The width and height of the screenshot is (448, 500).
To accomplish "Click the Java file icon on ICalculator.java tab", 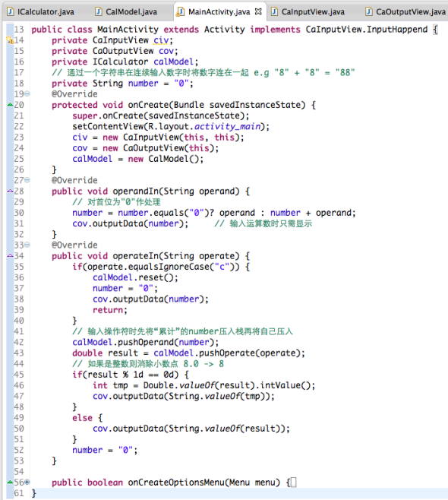I will pyautogui.click(x=11, y=12).
